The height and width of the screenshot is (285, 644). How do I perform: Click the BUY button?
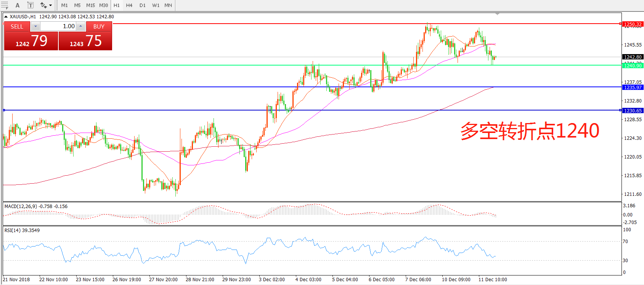(x=99, y=26)
